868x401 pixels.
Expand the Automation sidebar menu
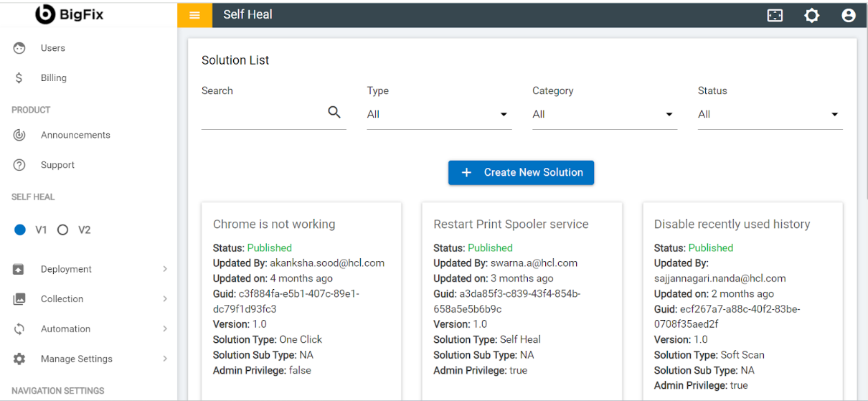click(x=90, y=329)
